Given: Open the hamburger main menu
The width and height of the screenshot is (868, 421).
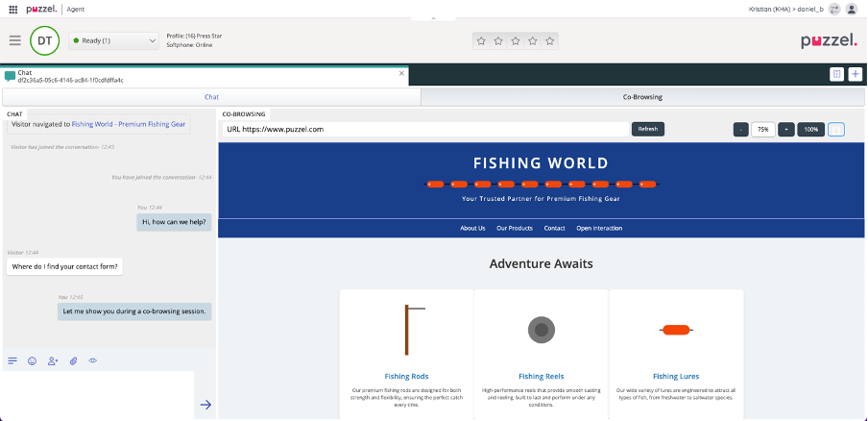Looking at the screenshot, I should (x=14, y=40).
